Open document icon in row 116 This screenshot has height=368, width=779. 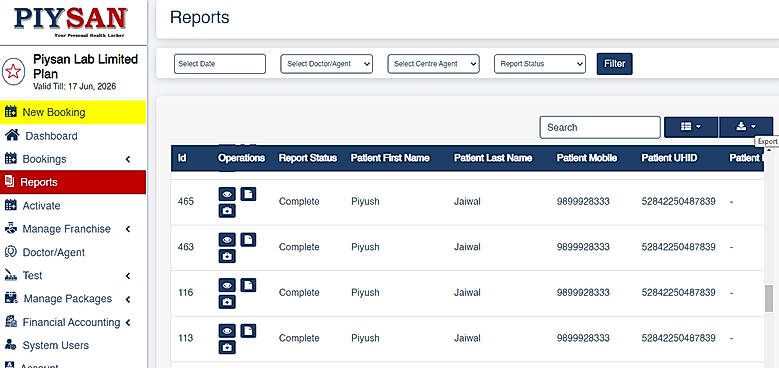pos(248,285)
